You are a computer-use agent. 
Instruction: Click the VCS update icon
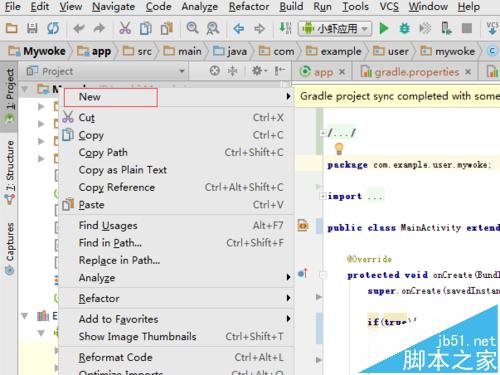(x=492, y=28)
